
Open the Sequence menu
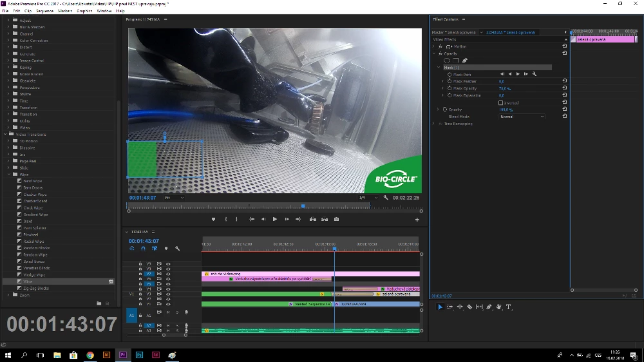45,11
